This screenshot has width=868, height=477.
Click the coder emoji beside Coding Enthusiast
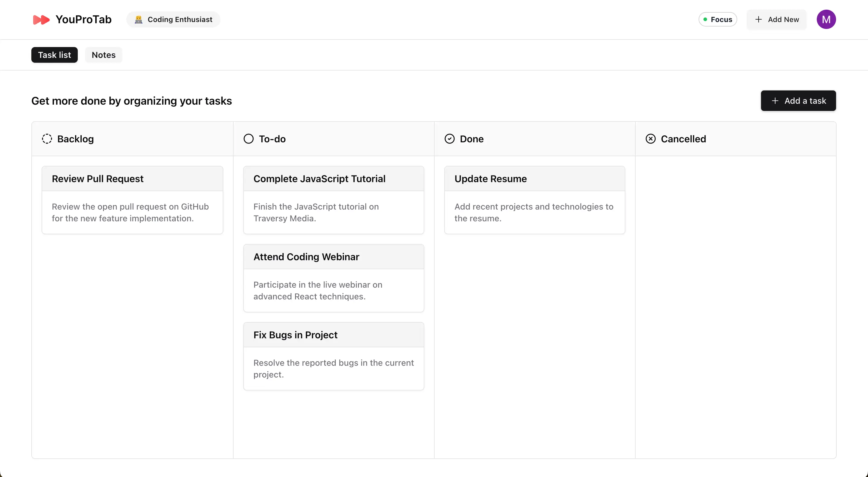(x=138, y=20)
